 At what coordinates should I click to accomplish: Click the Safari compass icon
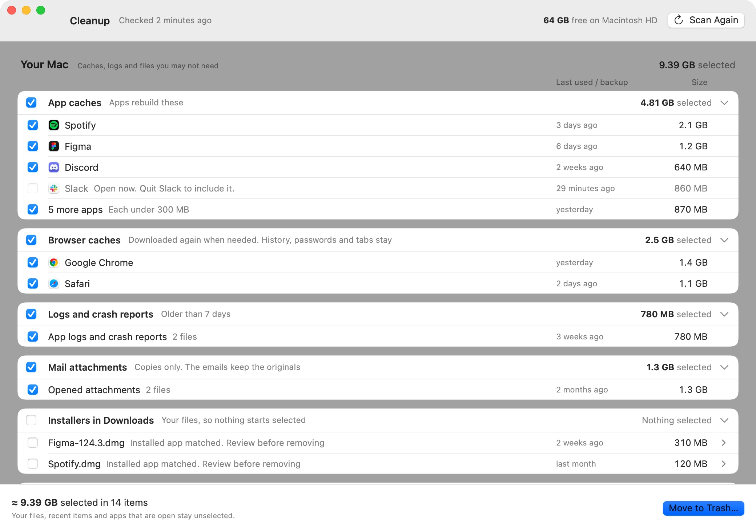54,284
